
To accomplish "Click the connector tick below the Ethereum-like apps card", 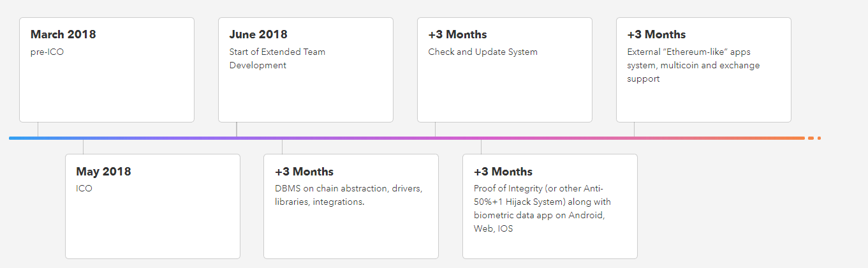I will [x=634, y=129].
